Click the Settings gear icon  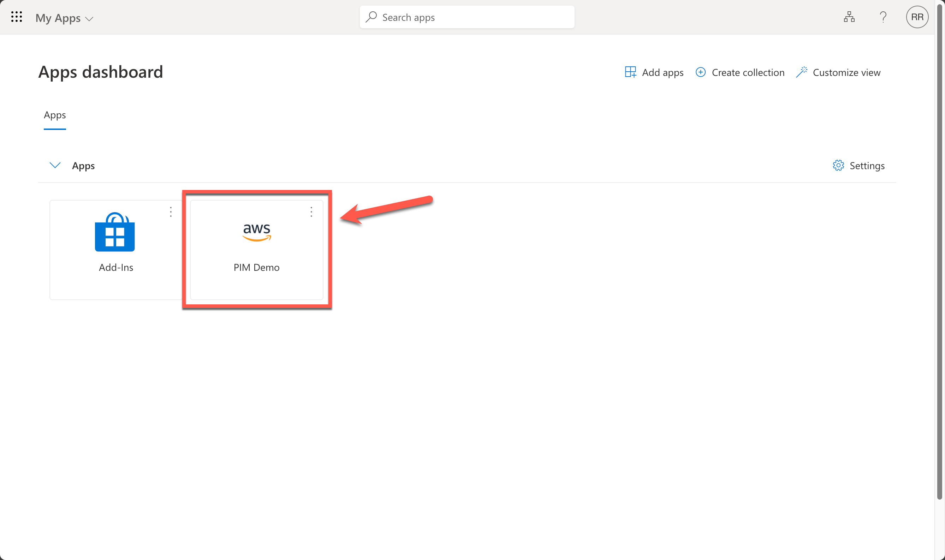838,165
